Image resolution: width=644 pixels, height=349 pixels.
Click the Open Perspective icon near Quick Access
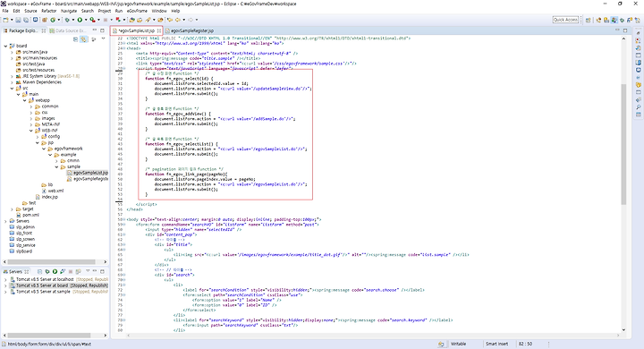pyautogui.click(x=589, y=20)
